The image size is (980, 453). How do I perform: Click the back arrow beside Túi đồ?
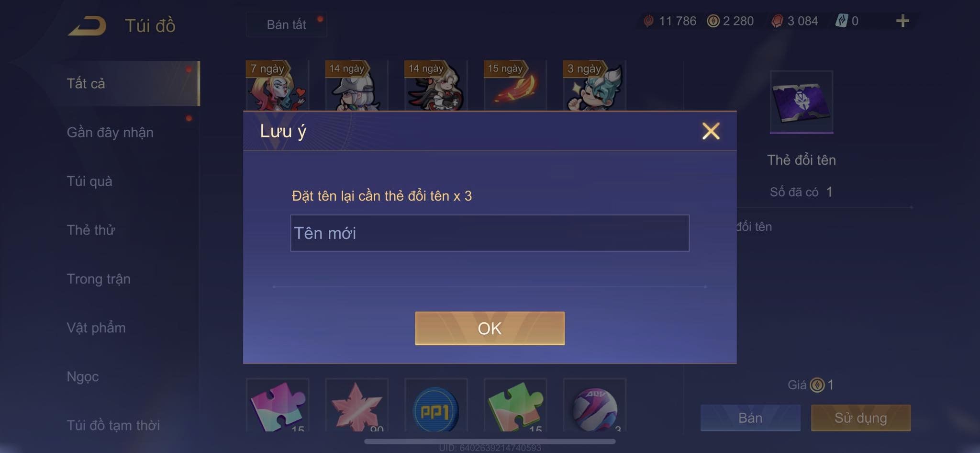point(87,26)
